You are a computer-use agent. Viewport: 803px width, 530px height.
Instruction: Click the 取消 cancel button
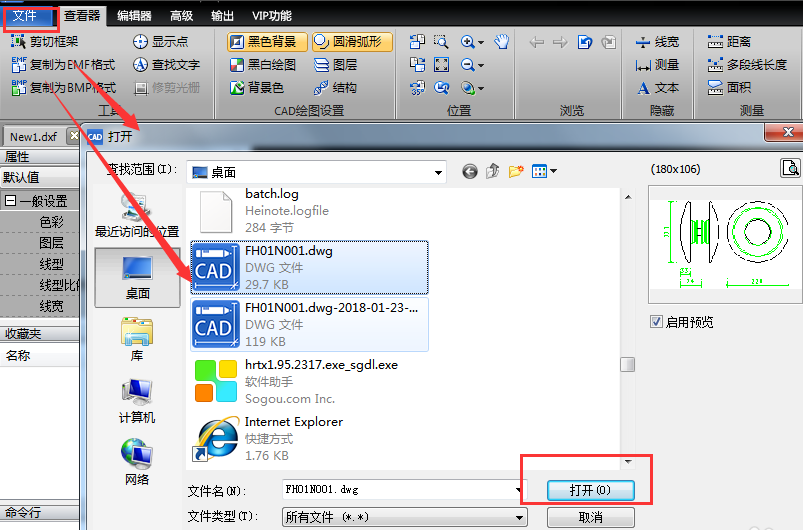[590, 517]
